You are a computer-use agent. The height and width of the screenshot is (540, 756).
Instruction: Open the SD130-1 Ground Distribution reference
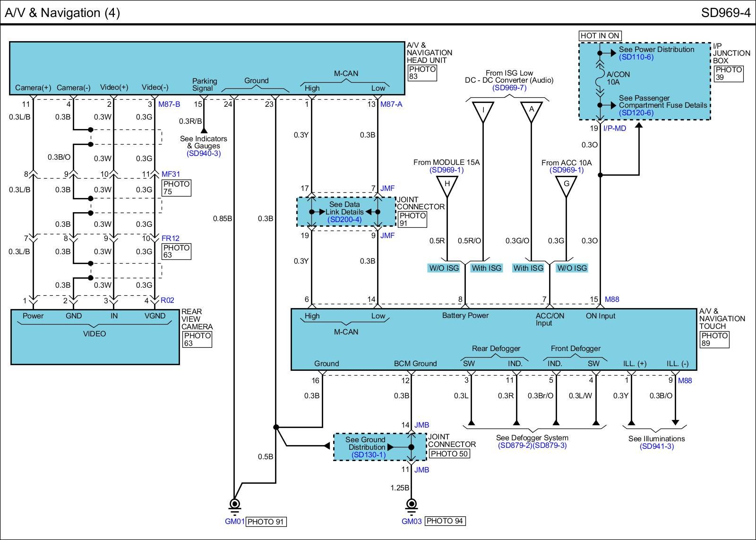click(369, 455)
